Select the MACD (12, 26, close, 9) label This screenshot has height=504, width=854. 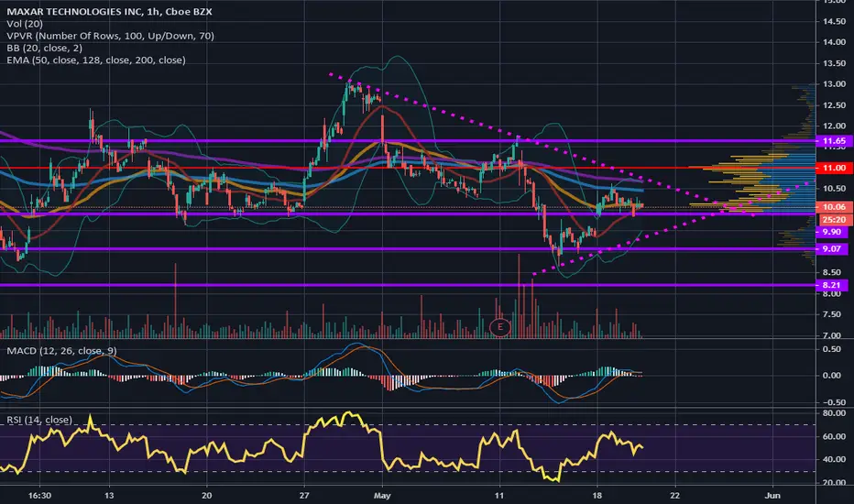point(61,350)
